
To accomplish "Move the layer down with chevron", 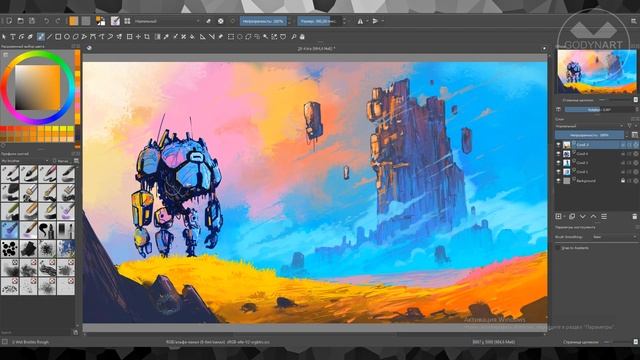I will (x=582, y=216).
